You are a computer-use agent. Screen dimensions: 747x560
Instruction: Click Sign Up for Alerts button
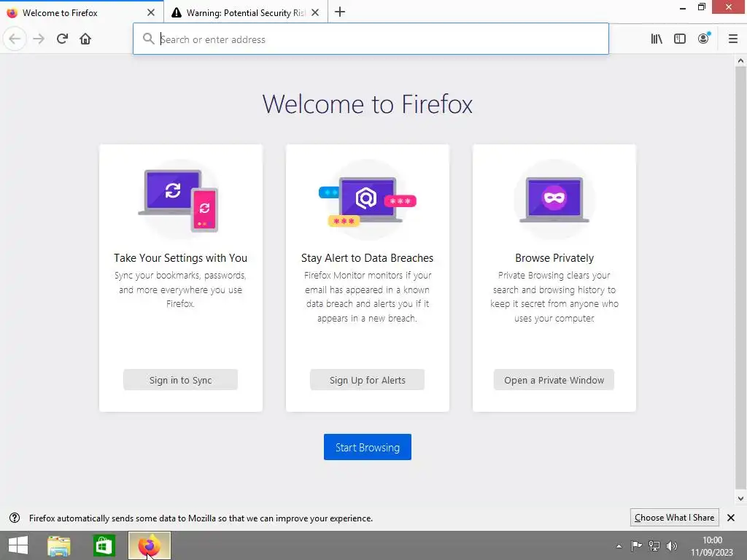(x=368, y=380)
